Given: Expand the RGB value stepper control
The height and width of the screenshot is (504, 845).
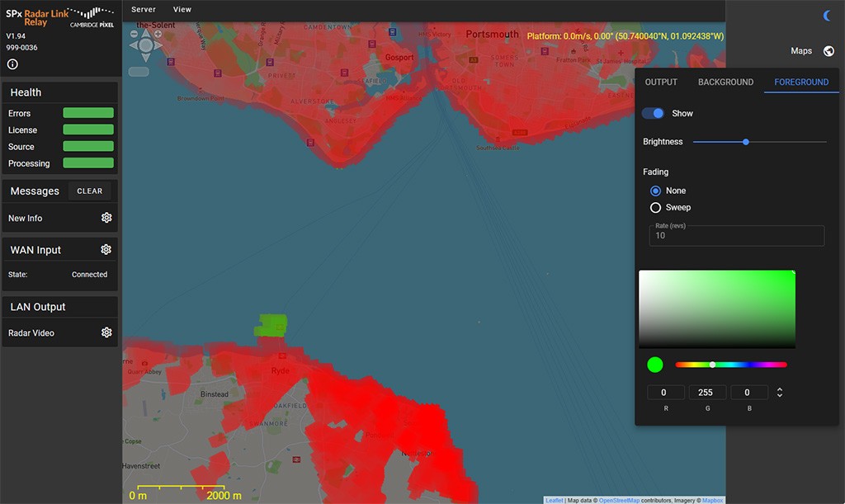Looking at the screenshot, I should (779, 392).
